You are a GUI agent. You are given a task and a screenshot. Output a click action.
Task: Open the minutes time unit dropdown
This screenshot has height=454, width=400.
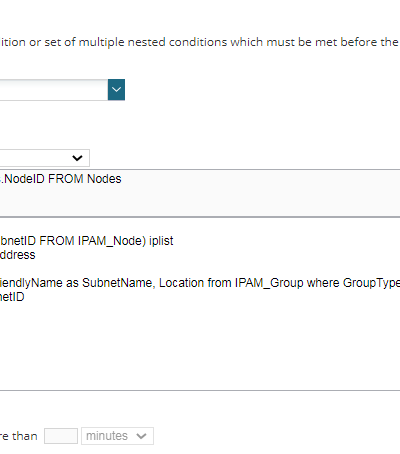(x=117, y=436)
